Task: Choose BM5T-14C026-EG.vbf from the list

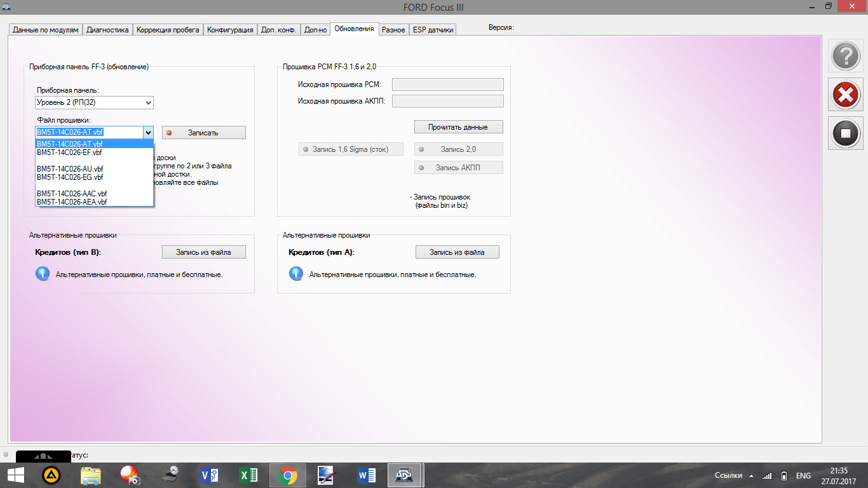Action: click(x=94, y=177)
